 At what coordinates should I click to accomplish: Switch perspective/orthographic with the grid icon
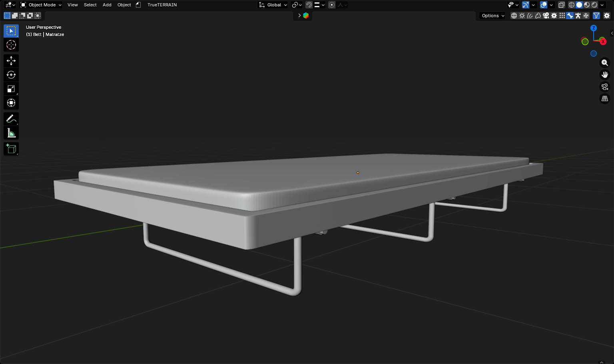click(605, 99)
